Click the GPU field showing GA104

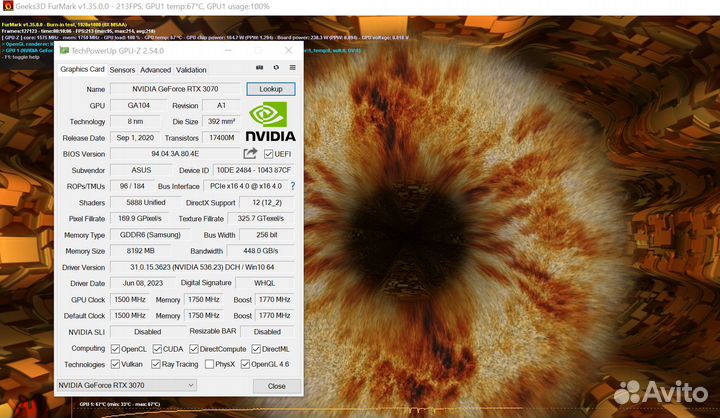[139, 105]
